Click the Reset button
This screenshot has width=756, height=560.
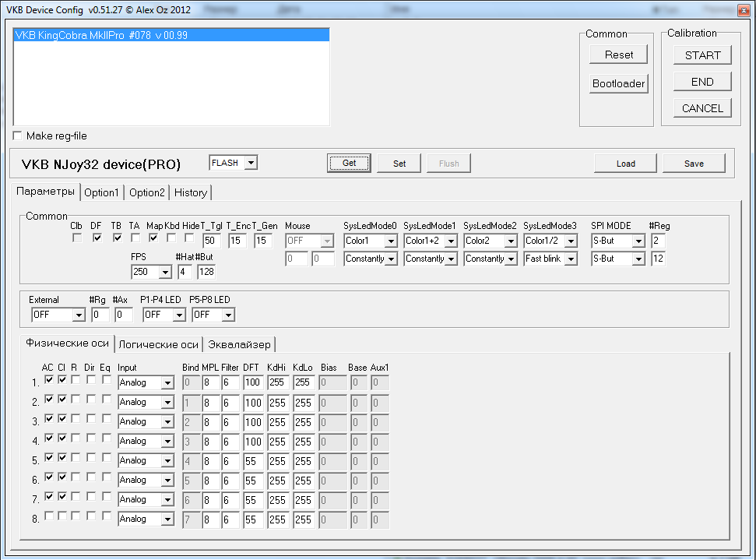[619, 55]
